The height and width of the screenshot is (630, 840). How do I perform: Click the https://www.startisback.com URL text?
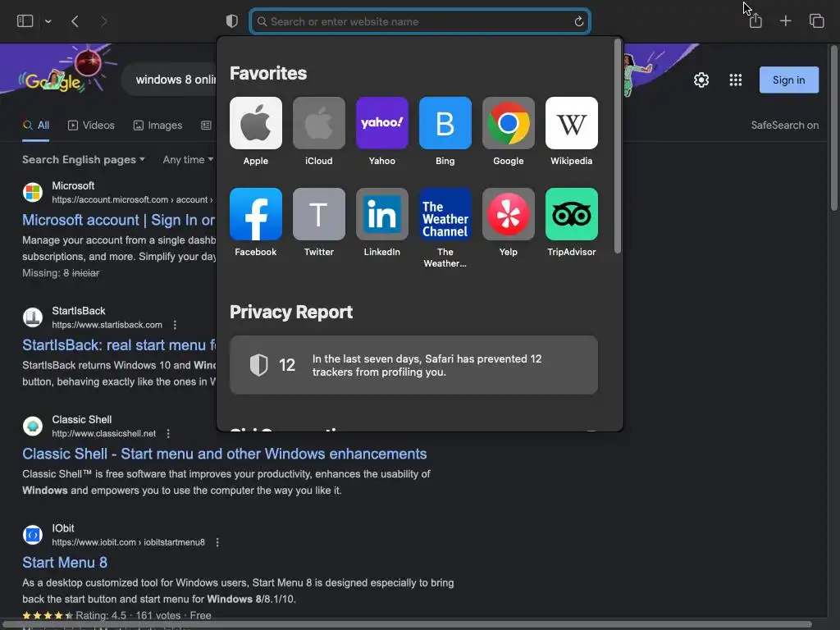107,325
